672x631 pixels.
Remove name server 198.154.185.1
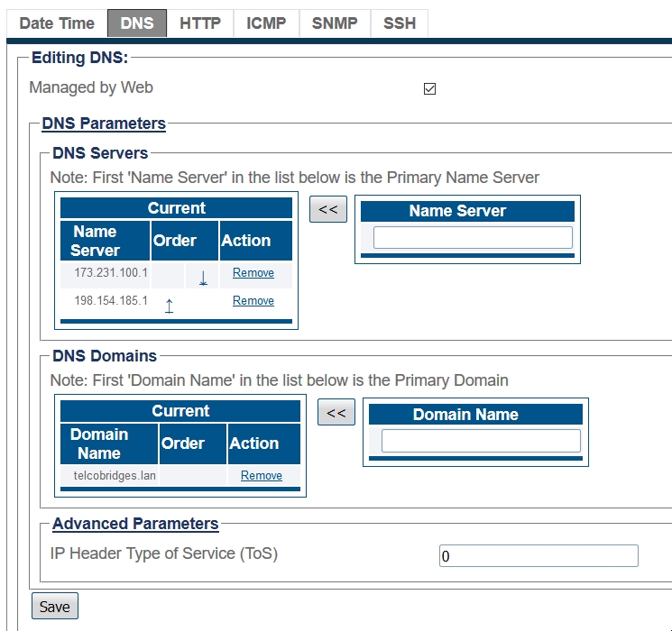coord(253,301)
